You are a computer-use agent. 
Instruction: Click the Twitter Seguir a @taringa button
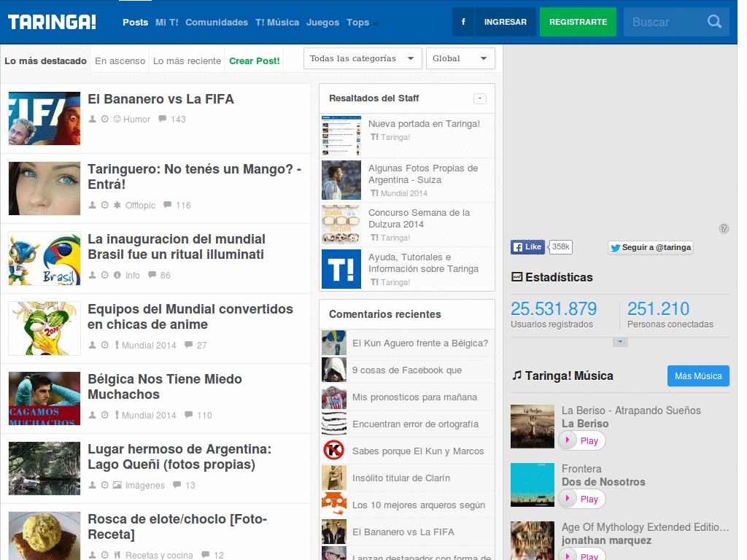coord(650,248)
